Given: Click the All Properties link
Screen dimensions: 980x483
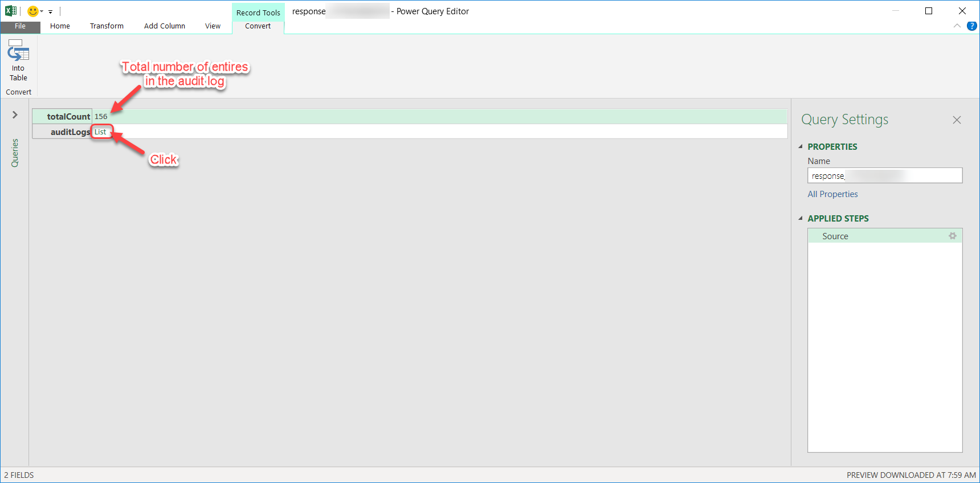Looking at the screenshot, I should [832, 194].
